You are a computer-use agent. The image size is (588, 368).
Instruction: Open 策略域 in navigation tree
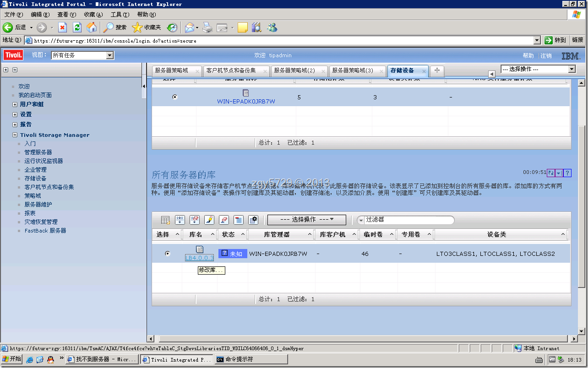click(33, 196)
